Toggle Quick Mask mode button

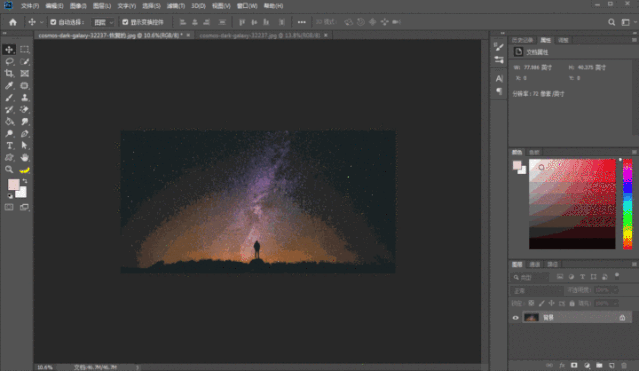tap(9, 207)
